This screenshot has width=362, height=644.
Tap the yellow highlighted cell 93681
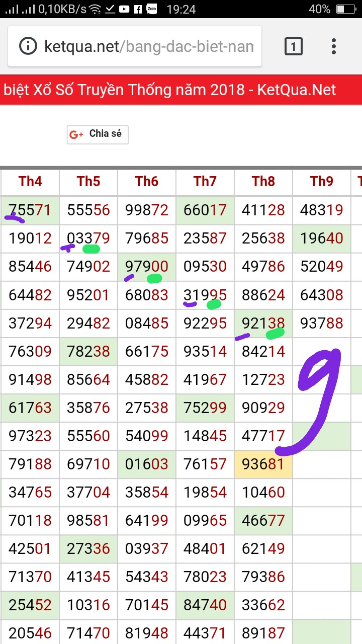coord(263,464)
